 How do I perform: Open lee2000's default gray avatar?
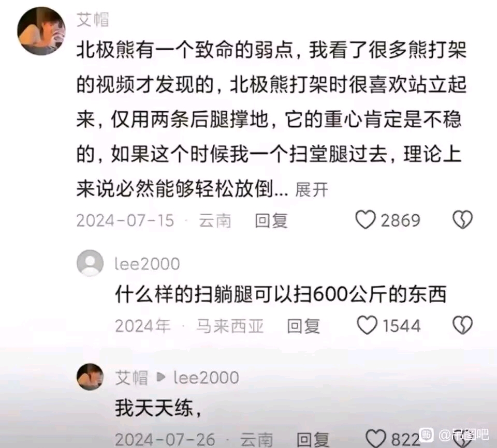pos(90,263)
